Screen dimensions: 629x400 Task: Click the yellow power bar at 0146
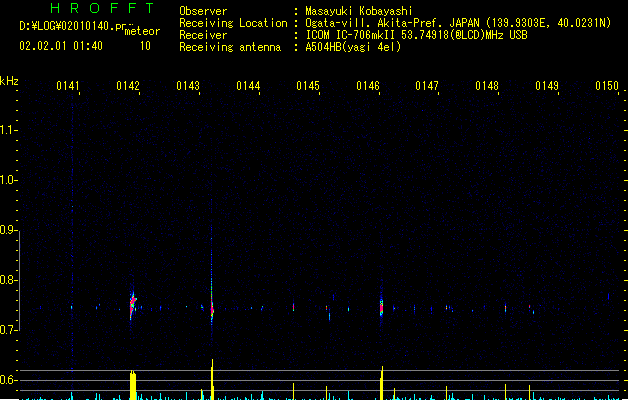(381, 383)
